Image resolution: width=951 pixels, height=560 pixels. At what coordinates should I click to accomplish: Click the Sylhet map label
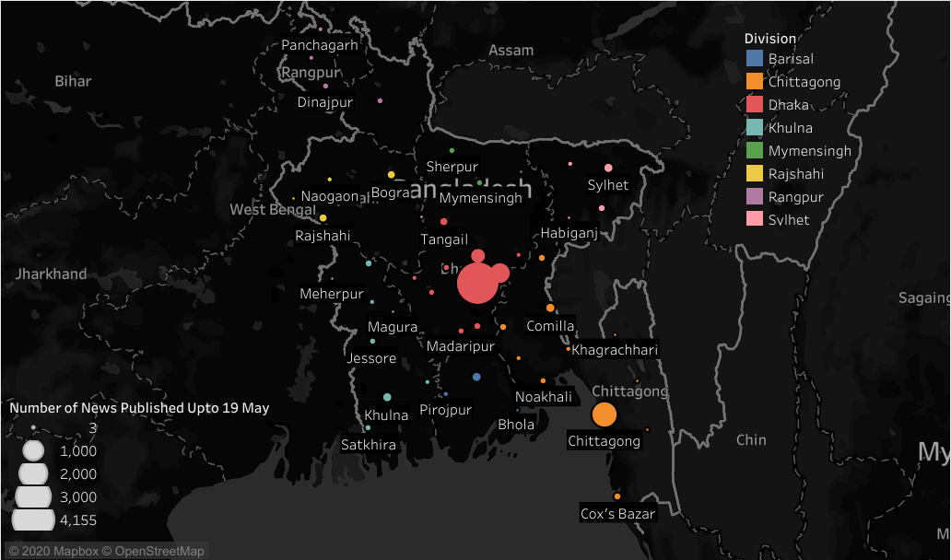[x=607, y=185]
